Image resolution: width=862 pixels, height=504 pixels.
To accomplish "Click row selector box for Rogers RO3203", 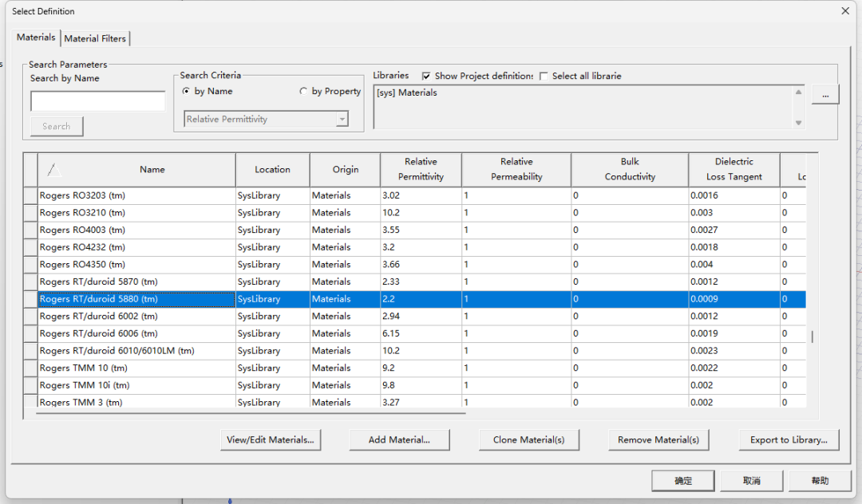I will 30,195.
